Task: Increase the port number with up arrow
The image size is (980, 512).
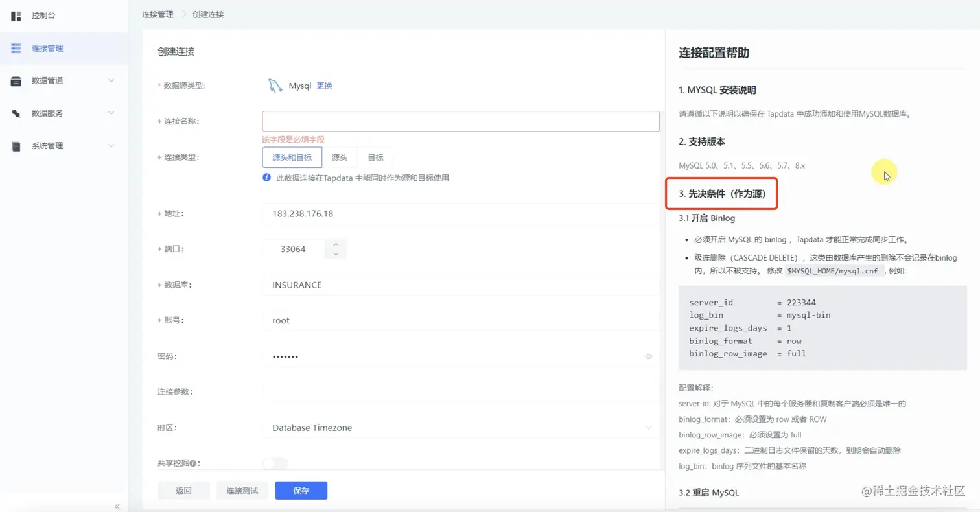Action: coord(336,244)
